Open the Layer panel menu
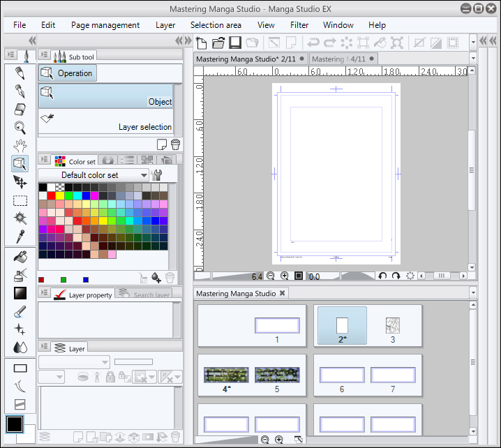This screenshot has width=501, height=448. 44,346
